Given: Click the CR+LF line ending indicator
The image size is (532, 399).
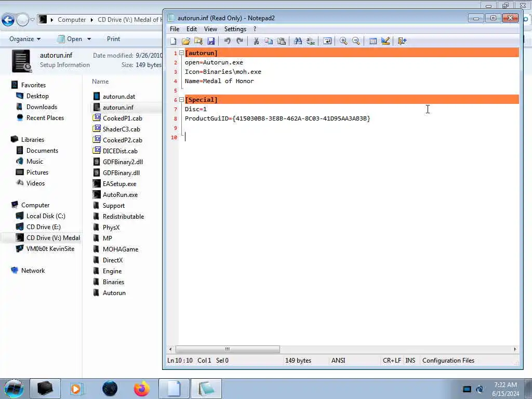Looking at the screenshot, I should [392, 361].
